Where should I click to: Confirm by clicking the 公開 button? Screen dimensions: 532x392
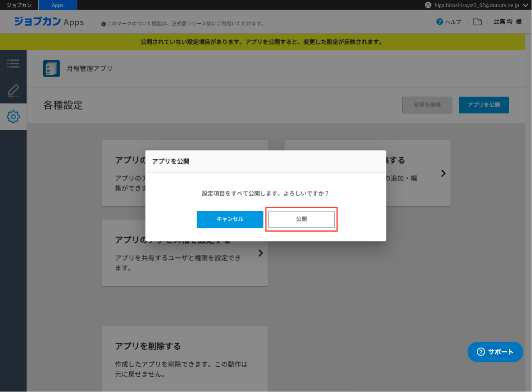[301, 219]
